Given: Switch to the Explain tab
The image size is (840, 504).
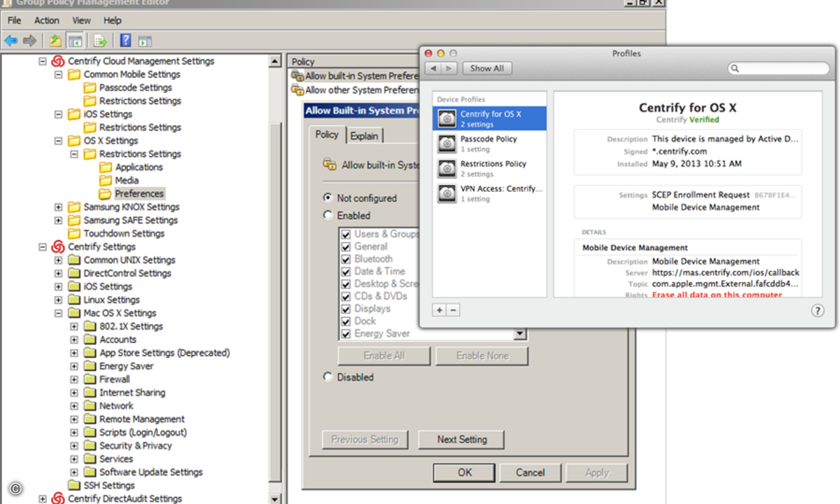Looking at the screenshot, I should pyautogui.click(x=364, y=136).
